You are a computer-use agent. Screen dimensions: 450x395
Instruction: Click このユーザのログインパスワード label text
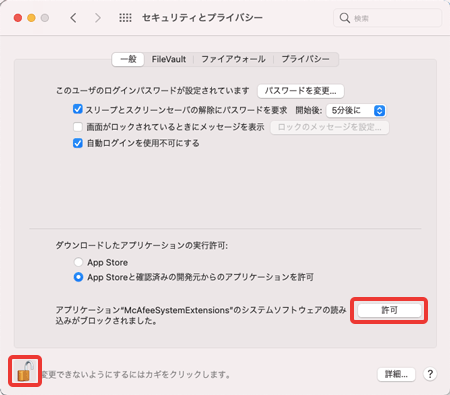(x=152, y=91)
